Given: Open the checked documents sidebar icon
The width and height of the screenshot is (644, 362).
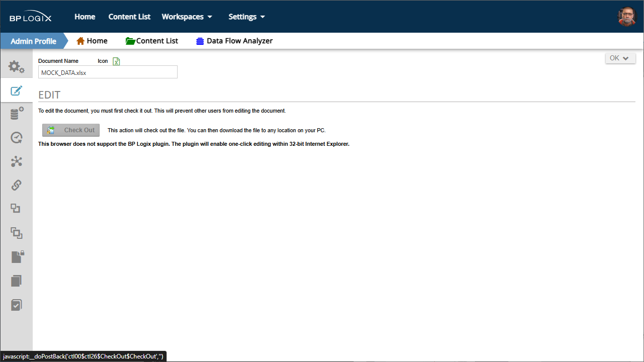Looking at the screenshot, I should (x=16, y=305).
